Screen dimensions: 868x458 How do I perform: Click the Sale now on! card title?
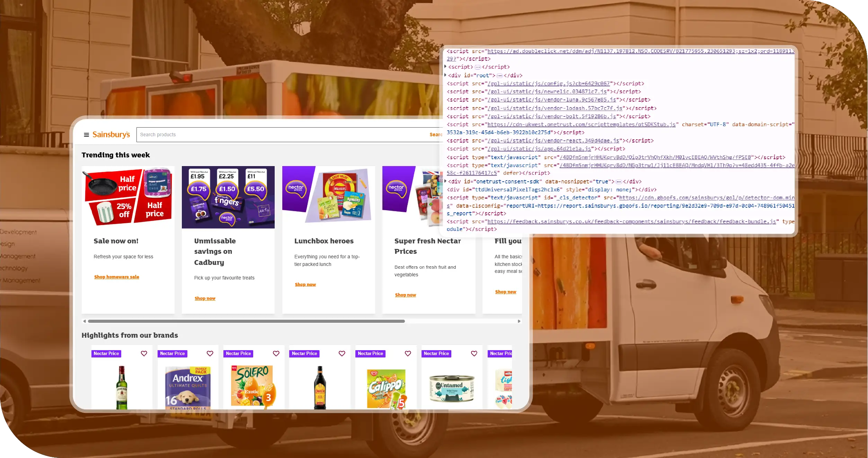116,241
